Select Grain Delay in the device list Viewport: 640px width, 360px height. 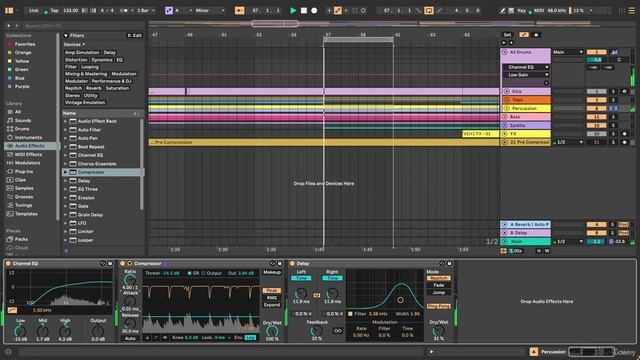click(x=90, y=215)
